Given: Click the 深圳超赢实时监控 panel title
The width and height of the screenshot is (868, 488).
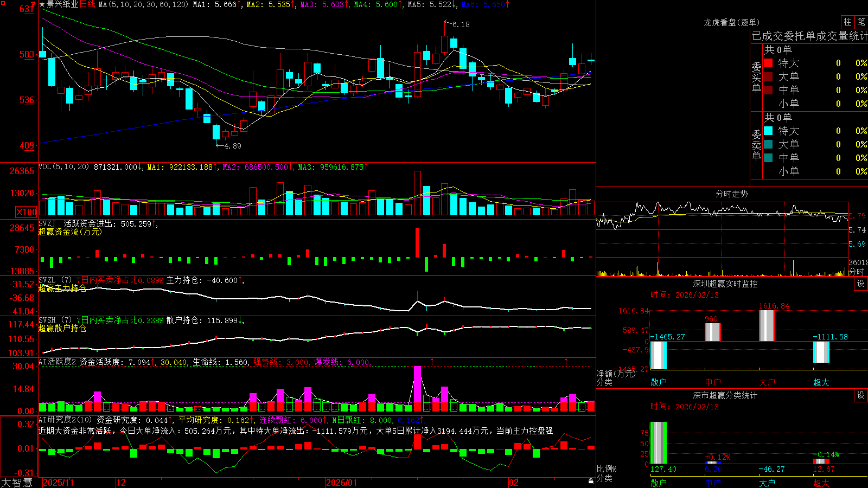Looking at the screenshot, I should pyautogui.click(x=725, y=284).
